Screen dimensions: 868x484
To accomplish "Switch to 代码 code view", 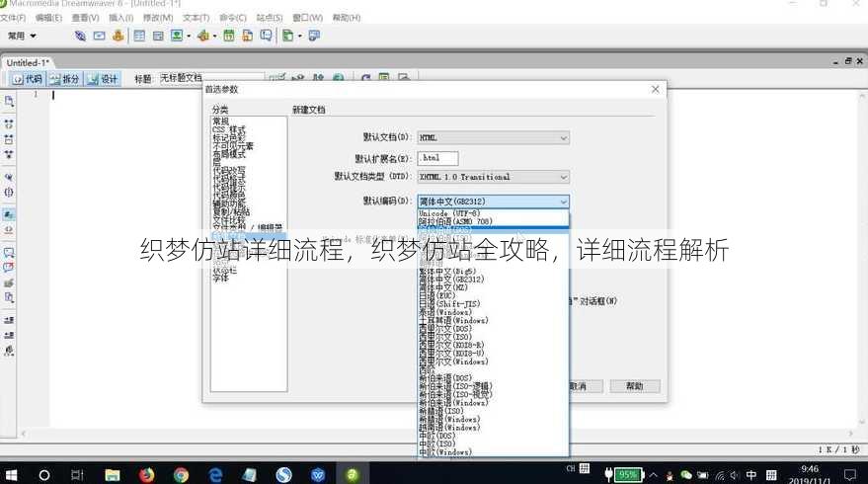I will [x=27, y=79].
